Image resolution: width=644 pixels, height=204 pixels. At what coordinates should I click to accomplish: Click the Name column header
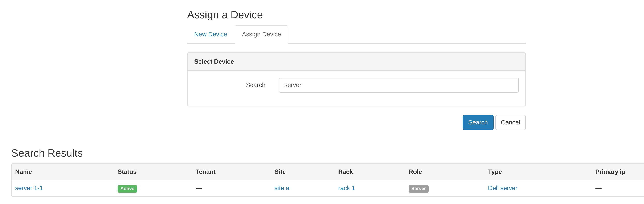(x=24, y=172)
